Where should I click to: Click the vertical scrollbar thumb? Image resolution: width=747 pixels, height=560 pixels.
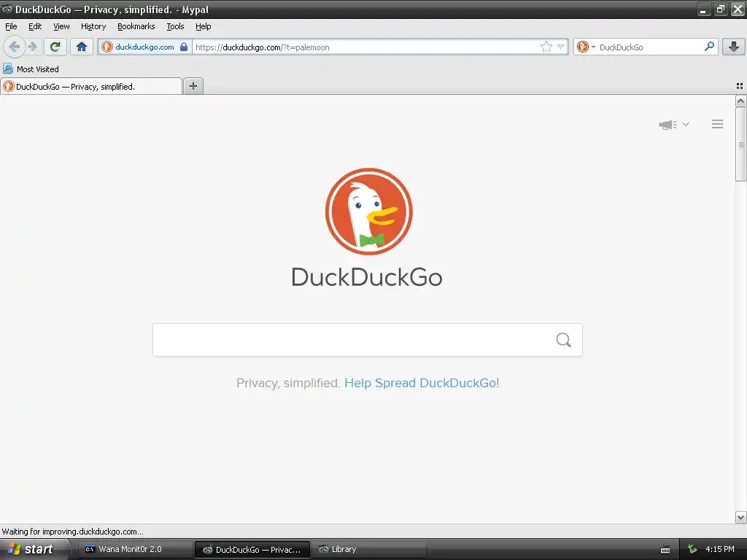pyautogui.click(x=740, y=144)
